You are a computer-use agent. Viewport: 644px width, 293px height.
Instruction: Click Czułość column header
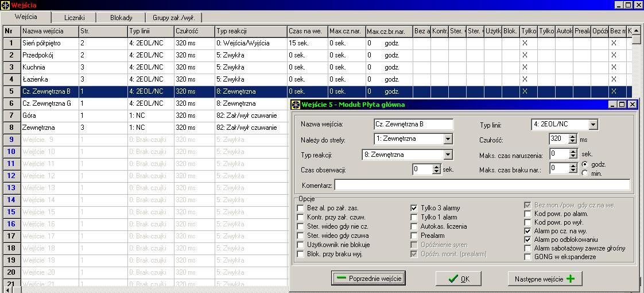194,31
